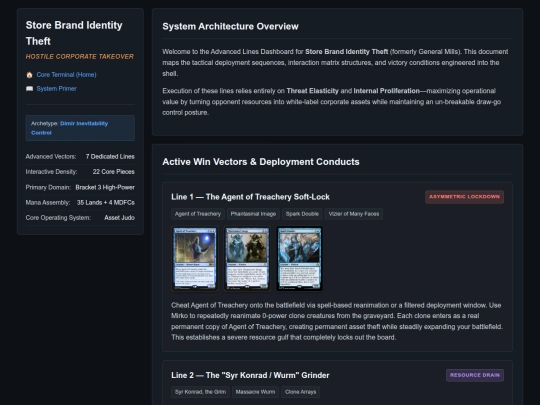Open the Agent of Treachery card image

tap(195, 258)
